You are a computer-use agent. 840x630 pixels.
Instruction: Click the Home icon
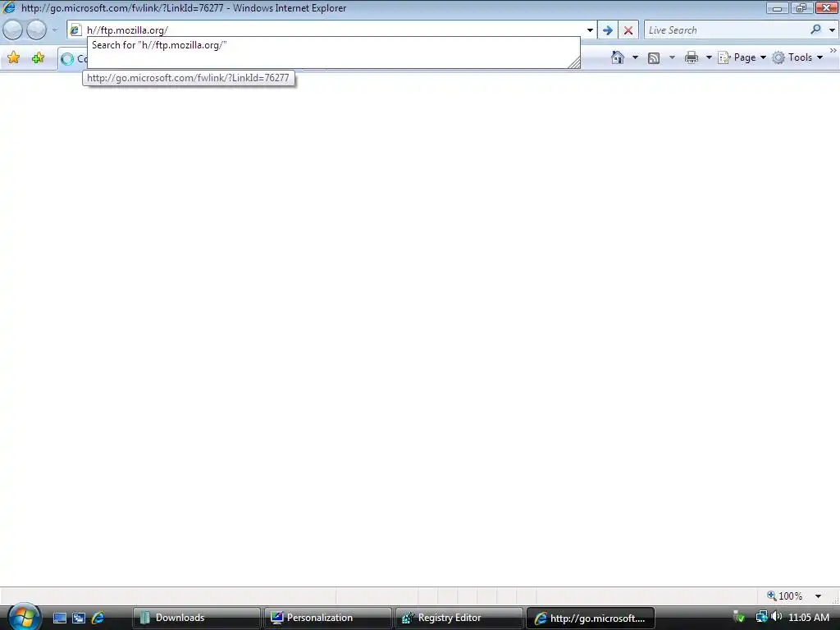coord(617,57)
